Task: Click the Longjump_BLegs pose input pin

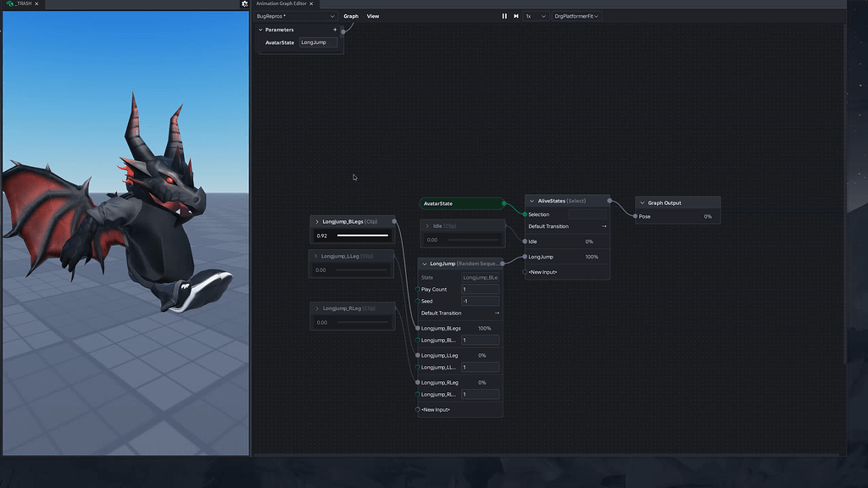Action: pos(417,328)
